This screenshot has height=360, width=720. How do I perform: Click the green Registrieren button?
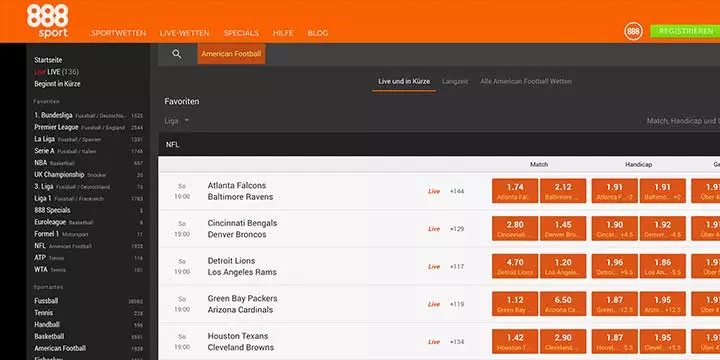point(685,31)
